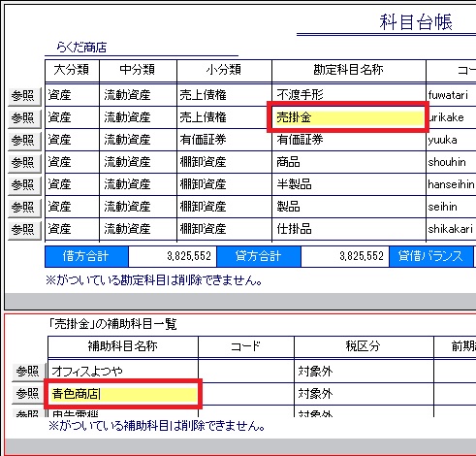
Task: Click the 補助科目名称 column header
Action: pos(123,346)
